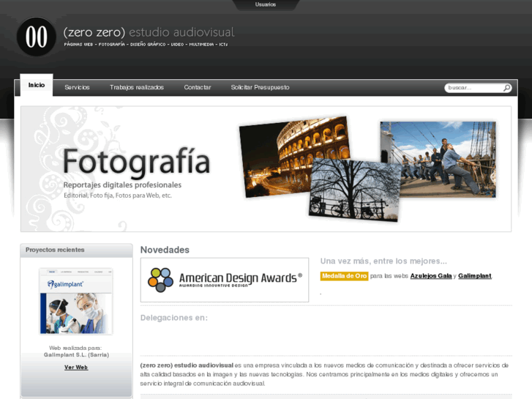Screen dimensions: 532x399
Task: Click the 00 zero zero logo
Action: coord(37,37)
